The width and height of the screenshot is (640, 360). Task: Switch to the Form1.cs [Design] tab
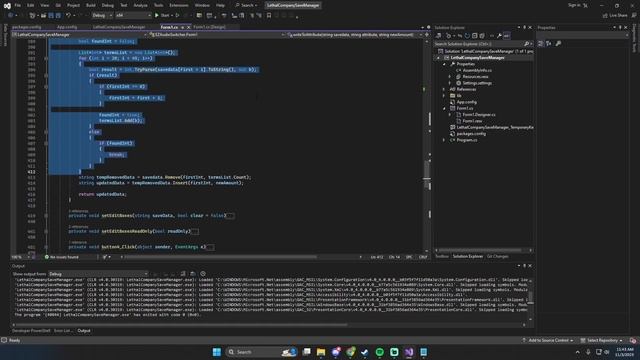click(209, 27)
